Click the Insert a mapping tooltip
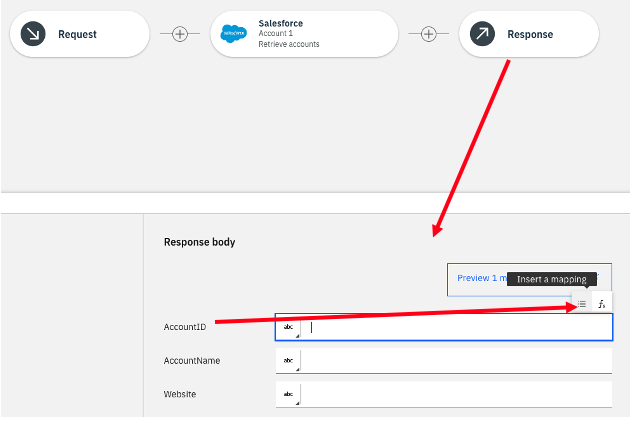This screenshot has height=424, width=633. (x=551, y=279)
